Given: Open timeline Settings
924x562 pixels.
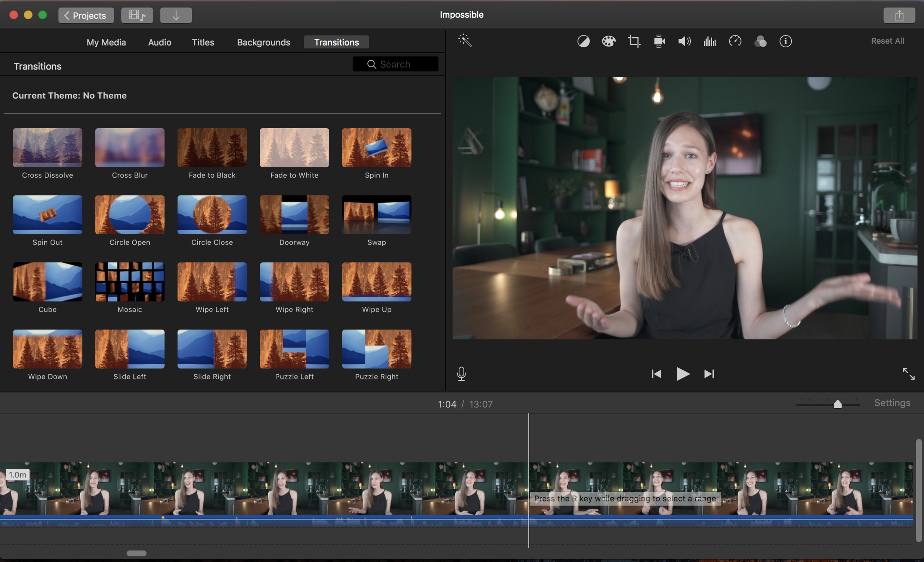Looking at the screenshot, I should coord(892,403).
